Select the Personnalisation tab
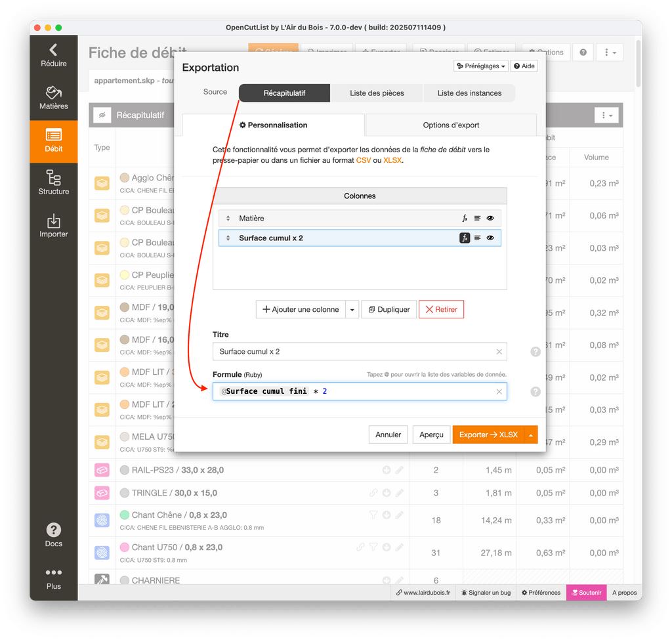The image size is (672, 640). (x=274, y=125)
